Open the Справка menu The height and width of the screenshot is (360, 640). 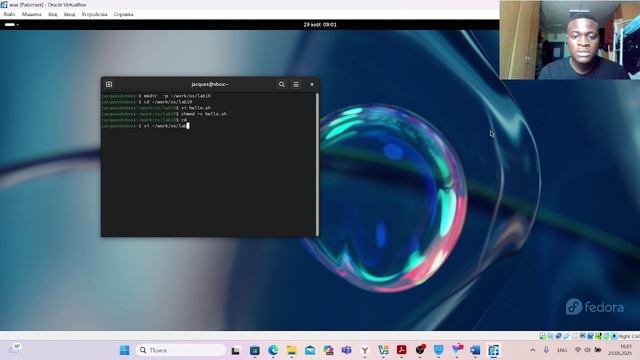(123, 14)
